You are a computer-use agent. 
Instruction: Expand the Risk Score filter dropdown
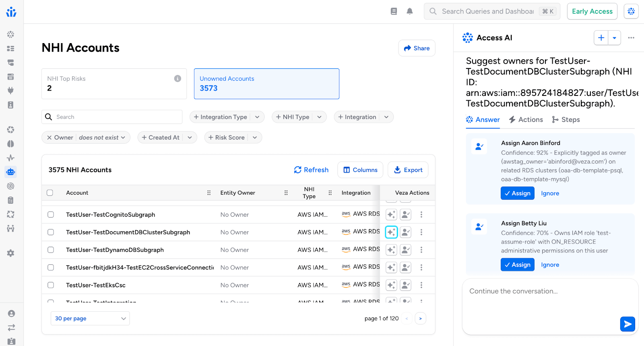[255, 138]
